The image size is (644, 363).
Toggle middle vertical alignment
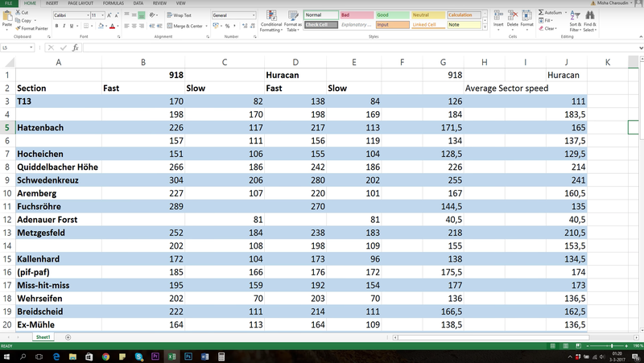[x=134, y=15]
